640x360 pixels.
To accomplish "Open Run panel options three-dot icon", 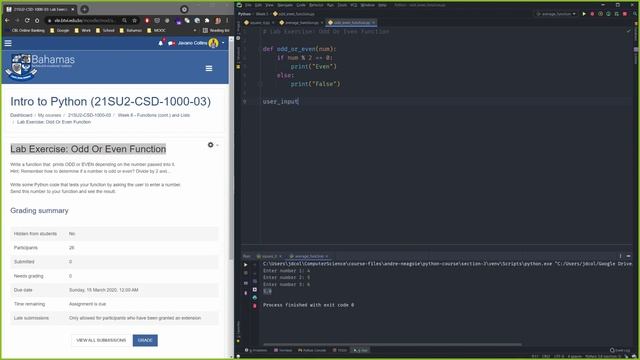I will [x=620, y=256].
